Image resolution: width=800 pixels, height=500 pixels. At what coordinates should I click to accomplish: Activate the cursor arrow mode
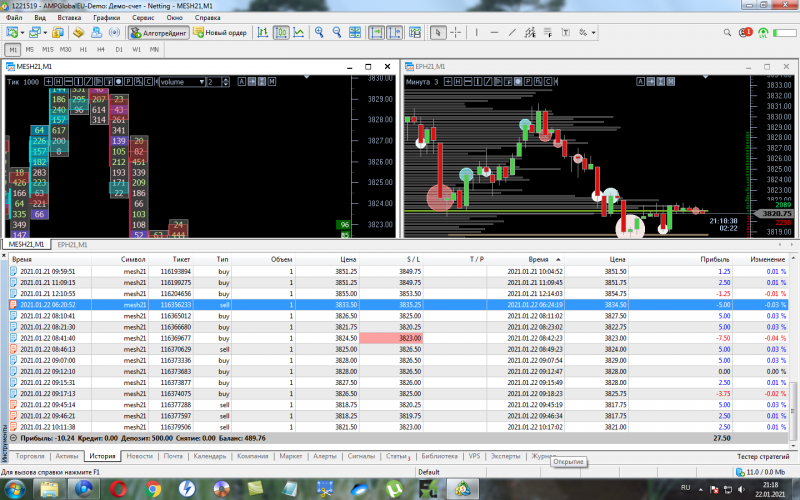pos(437,33)
